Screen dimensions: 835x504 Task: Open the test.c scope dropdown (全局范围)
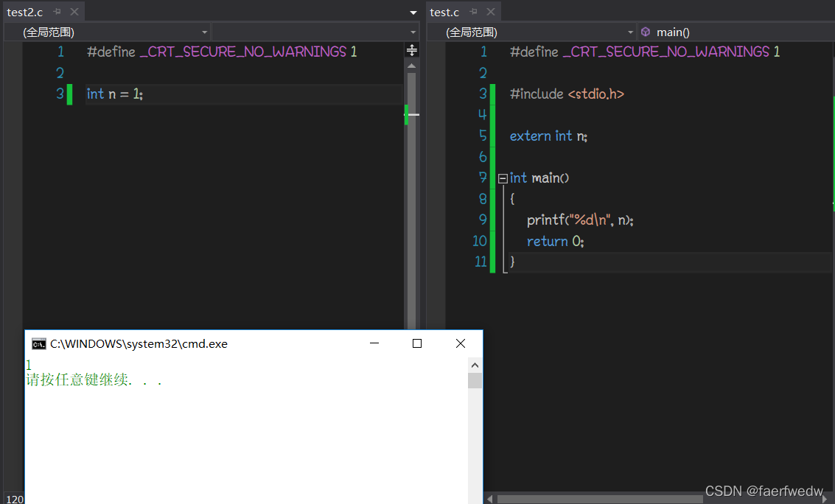click(x=531, y=32)
